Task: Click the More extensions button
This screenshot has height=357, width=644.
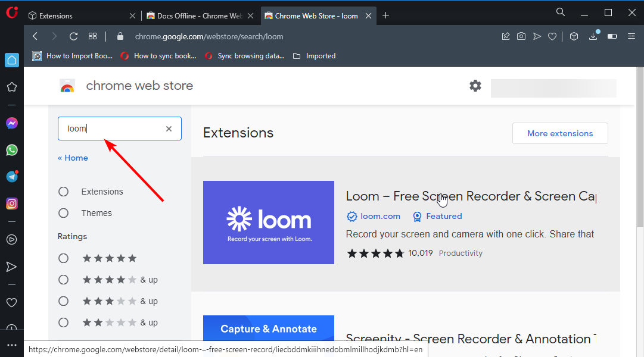Action: [560, 133]
